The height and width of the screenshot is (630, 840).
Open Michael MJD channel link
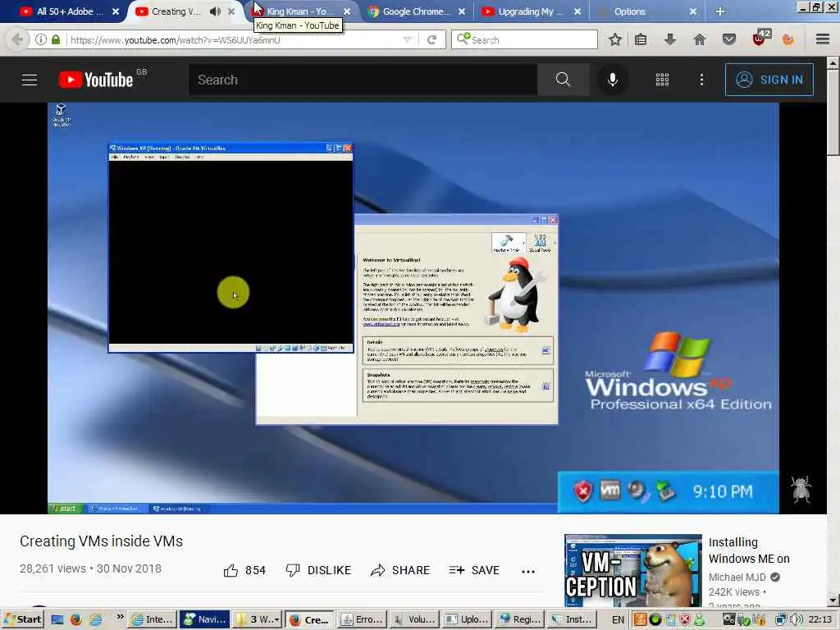(x=737, y=577)
